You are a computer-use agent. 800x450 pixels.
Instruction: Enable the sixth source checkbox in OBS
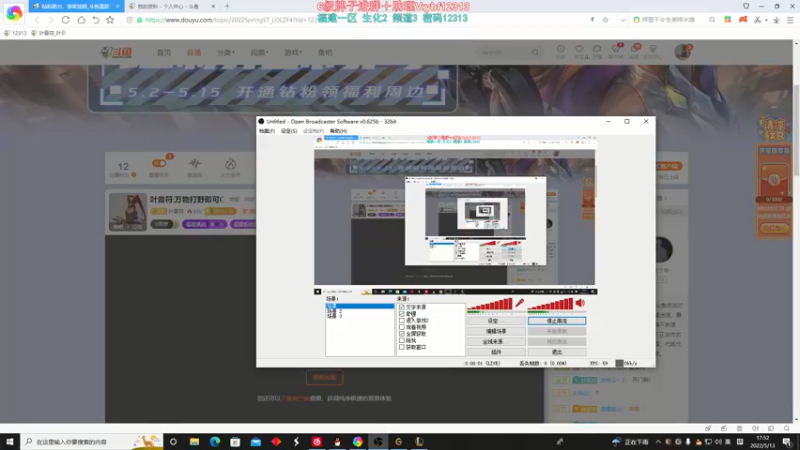coord(402,340)
